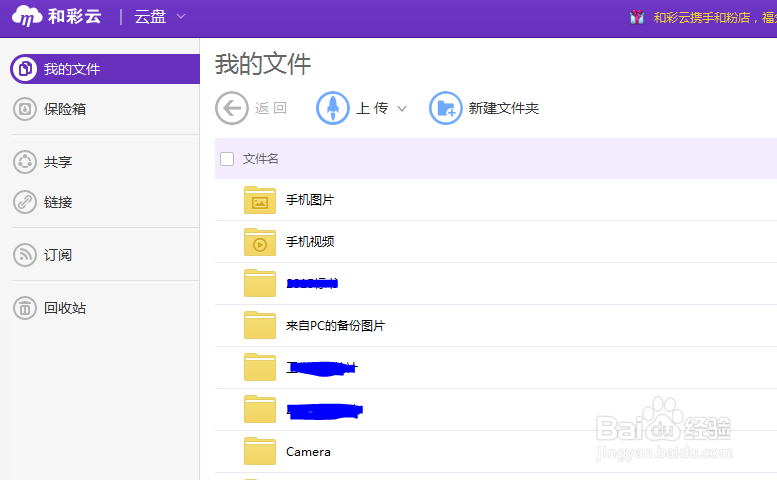Click the 手机图片 folder icon
Viewport: 777px width, 480px height.
[260, 200]
